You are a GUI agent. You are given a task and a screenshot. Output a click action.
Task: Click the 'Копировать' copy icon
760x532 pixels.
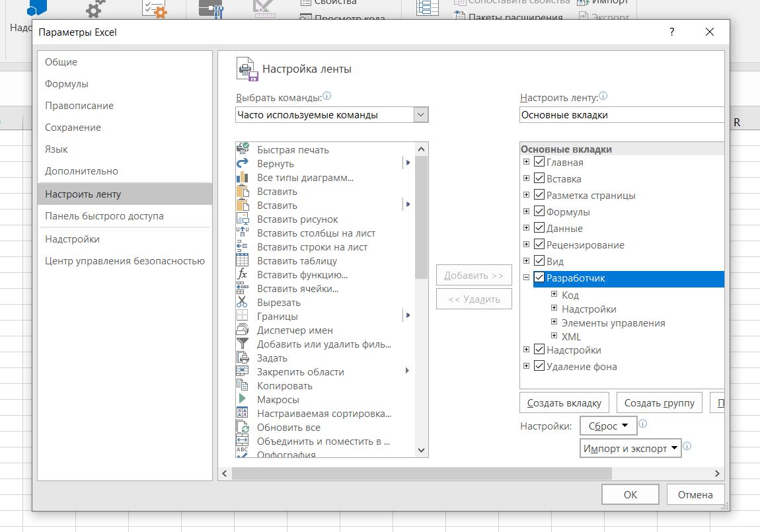click(243, 385)
